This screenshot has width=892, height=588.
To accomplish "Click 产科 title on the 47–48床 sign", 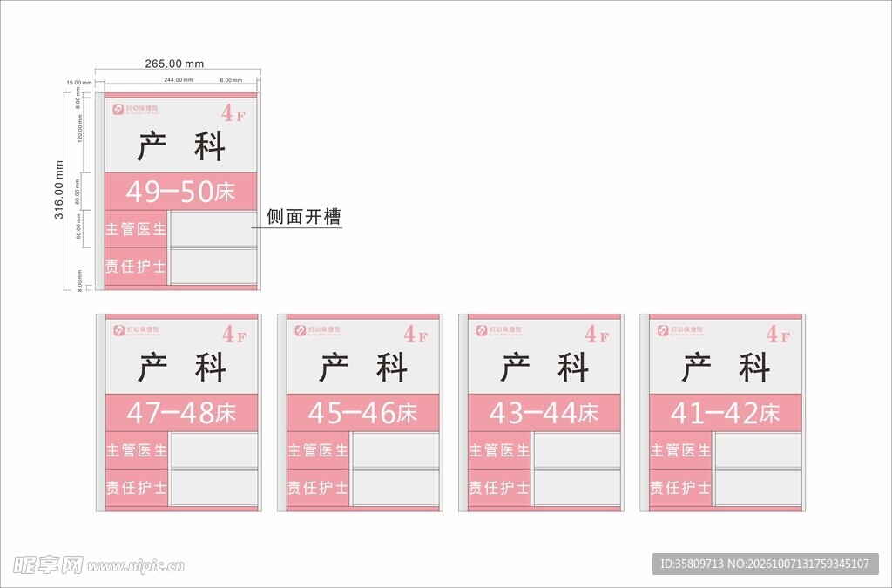I will (x=182, y=368).
